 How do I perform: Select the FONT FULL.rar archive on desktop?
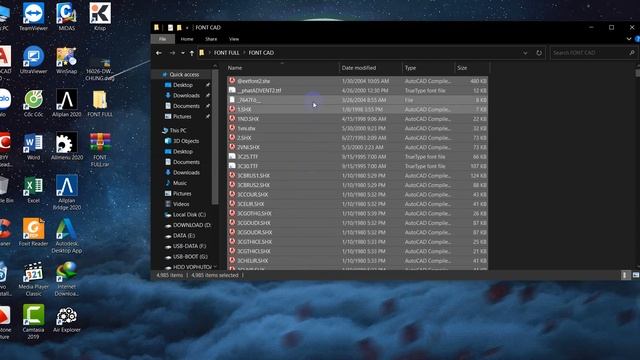click(100, 149)
